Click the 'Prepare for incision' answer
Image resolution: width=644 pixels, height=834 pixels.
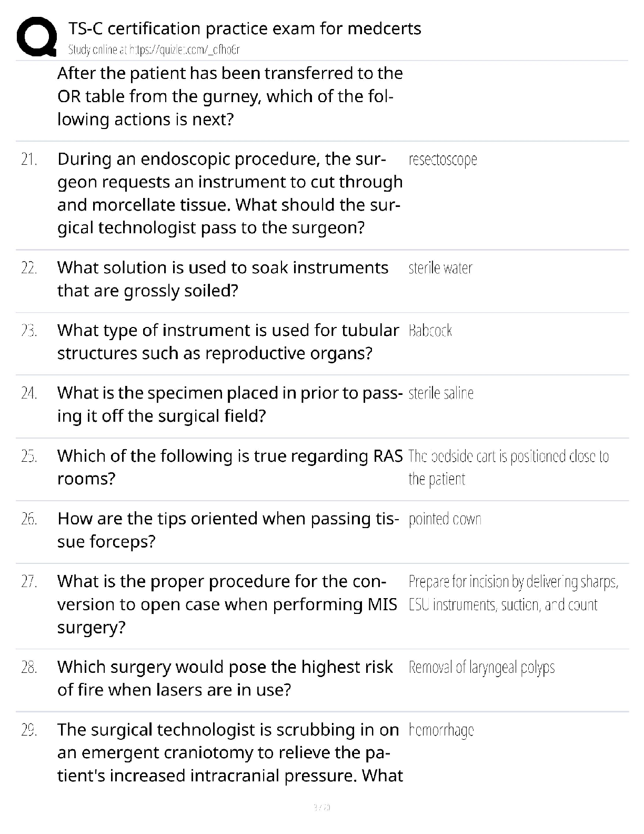(514, 593)
